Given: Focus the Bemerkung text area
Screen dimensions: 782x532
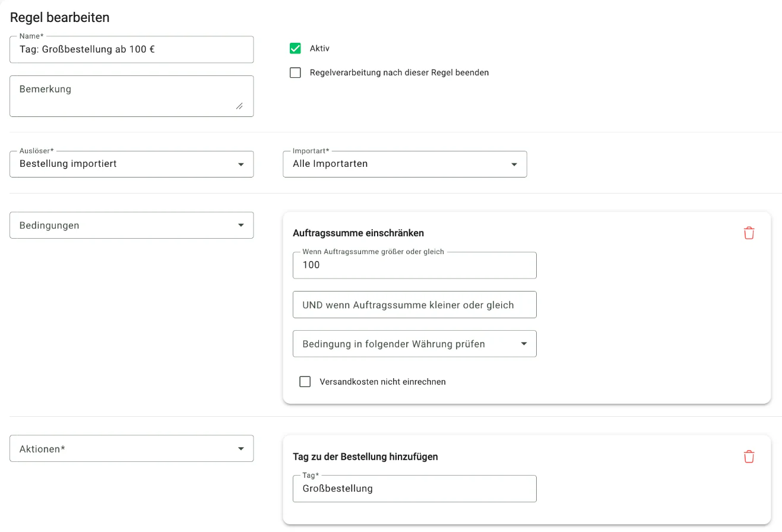Looking at the screenshot, I should 132,96.
